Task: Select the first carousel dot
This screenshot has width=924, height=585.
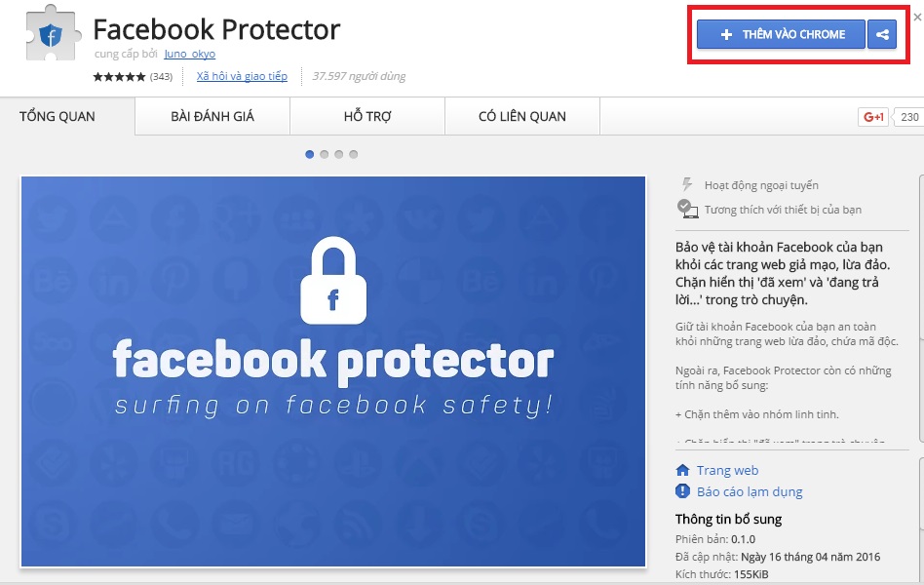Action: point(310,154)
